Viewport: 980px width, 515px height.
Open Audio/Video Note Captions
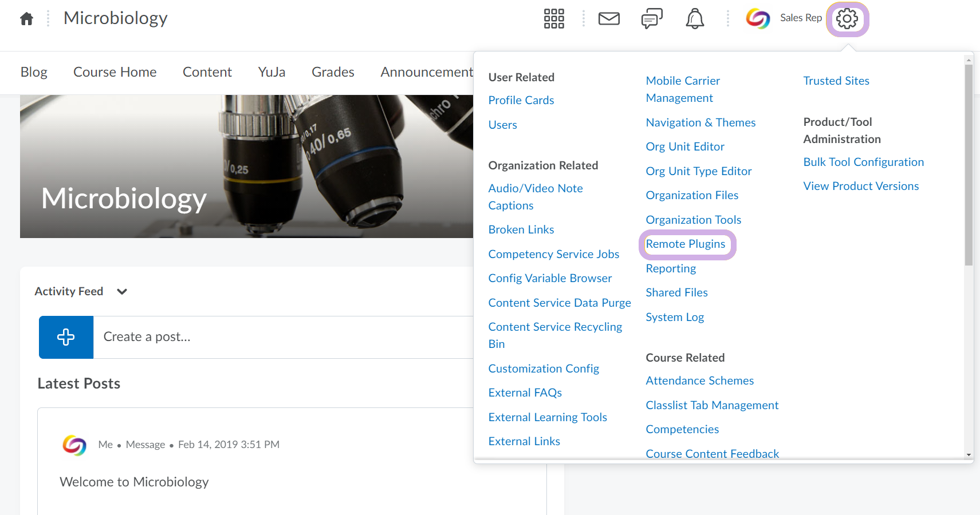click(x=536, y=197)
